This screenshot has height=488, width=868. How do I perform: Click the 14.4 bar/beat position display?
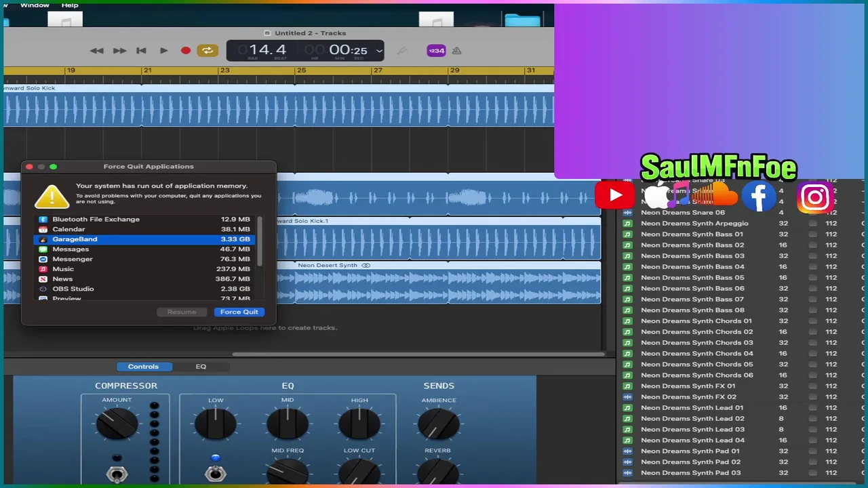pyautogui.click(x=267, y=50)
